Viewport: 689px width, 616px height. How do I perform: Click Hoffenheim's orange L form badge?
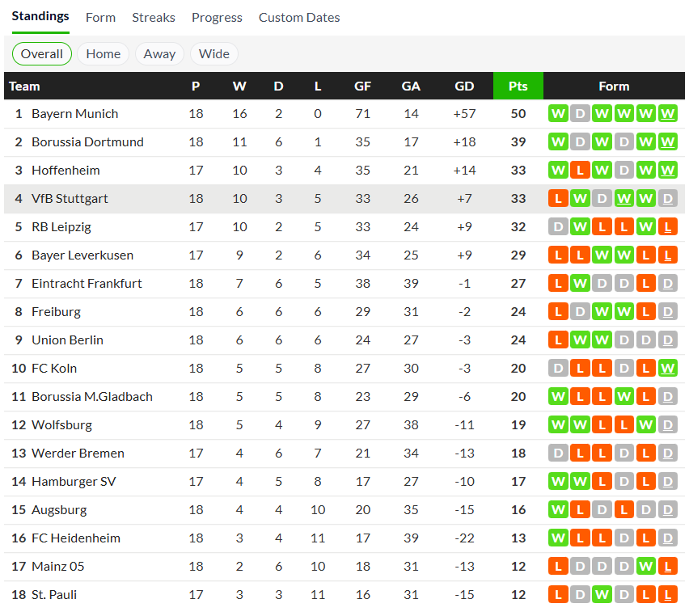(x=580, y=171)
